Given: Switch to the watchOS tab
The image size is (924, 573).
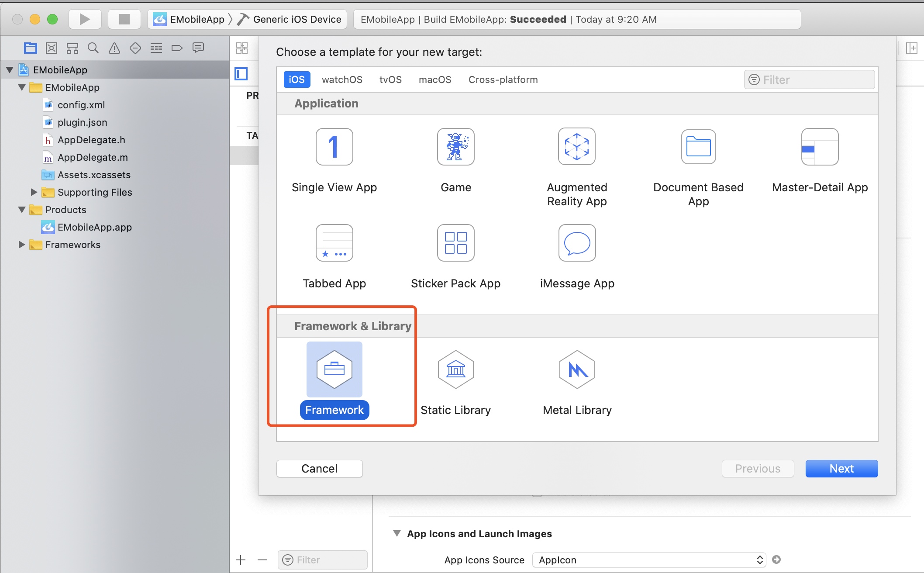Looking at the screenshot, I should pos(342,79).
